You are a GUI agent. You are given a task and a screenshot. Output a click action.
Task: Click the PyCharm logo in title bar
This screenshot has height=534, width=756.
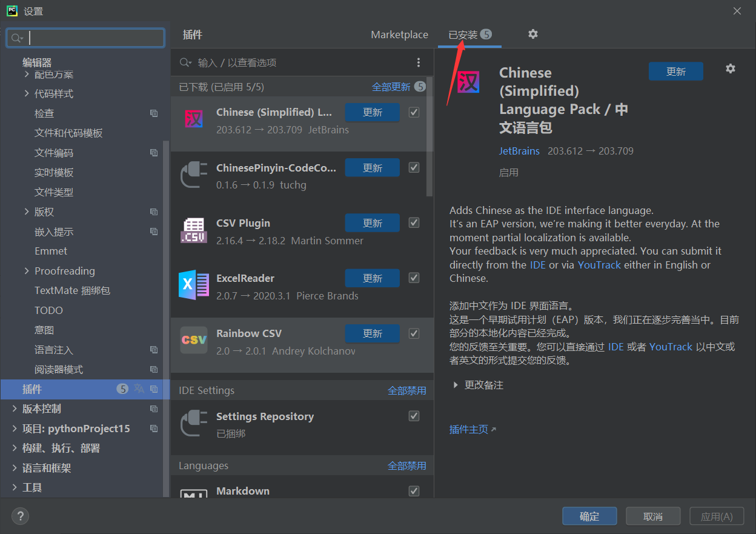[12, 11]
